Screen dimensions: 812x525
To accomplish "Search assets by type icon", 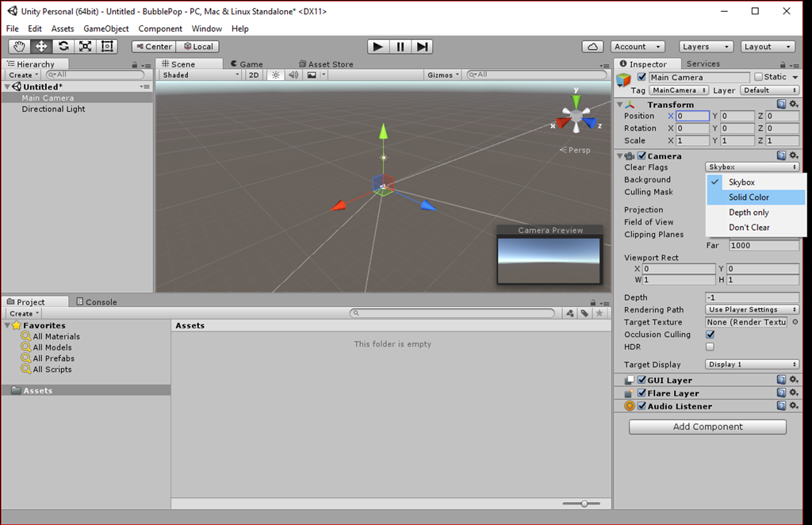I will pos(569,313).
